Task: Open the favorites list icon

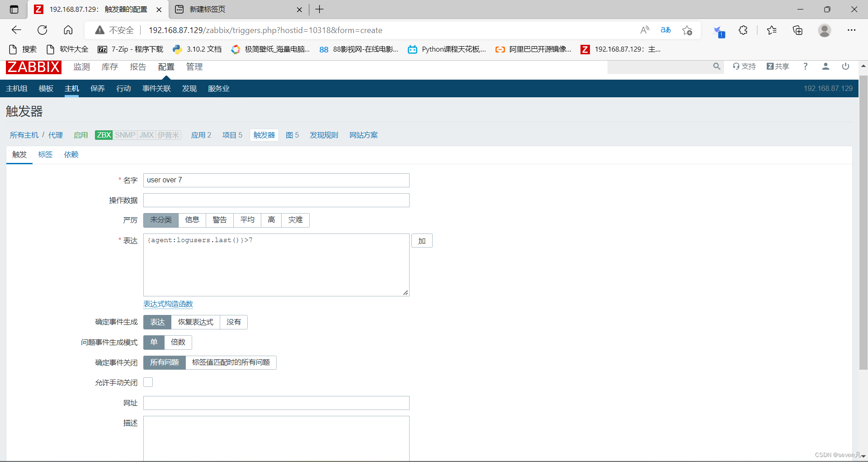Action: coord(772,30)
